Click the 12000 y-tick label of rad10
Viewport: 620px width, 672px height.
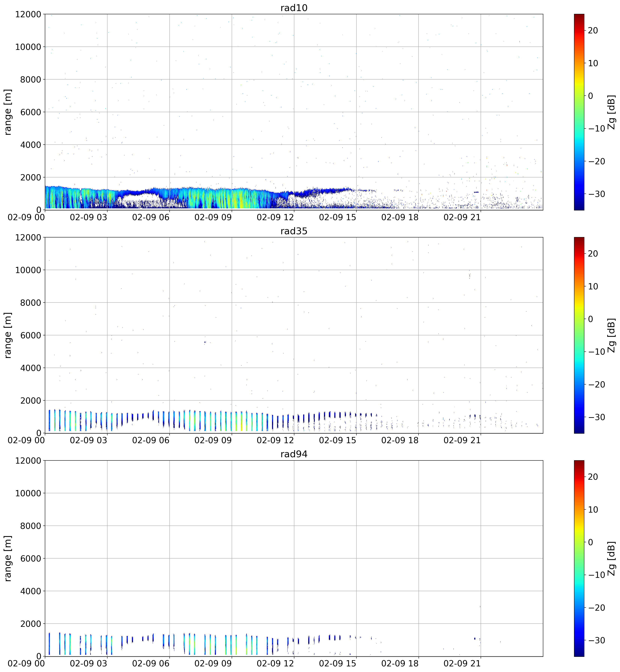(28, 14)
